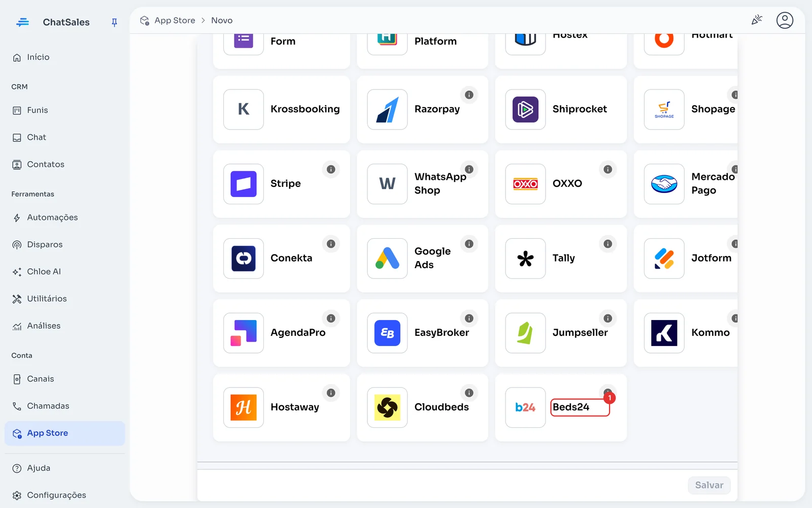Click the Jumpseller logo icon
812x508 pixels.
pos(525,333)
